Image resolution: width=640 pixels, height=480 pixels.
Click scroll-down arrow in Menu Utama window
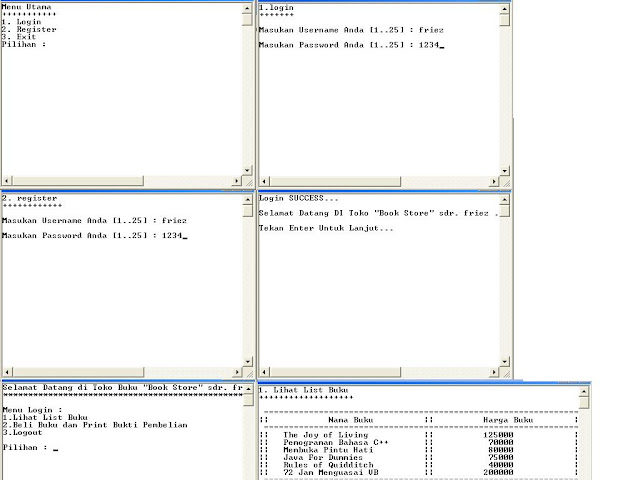point(247,170)
